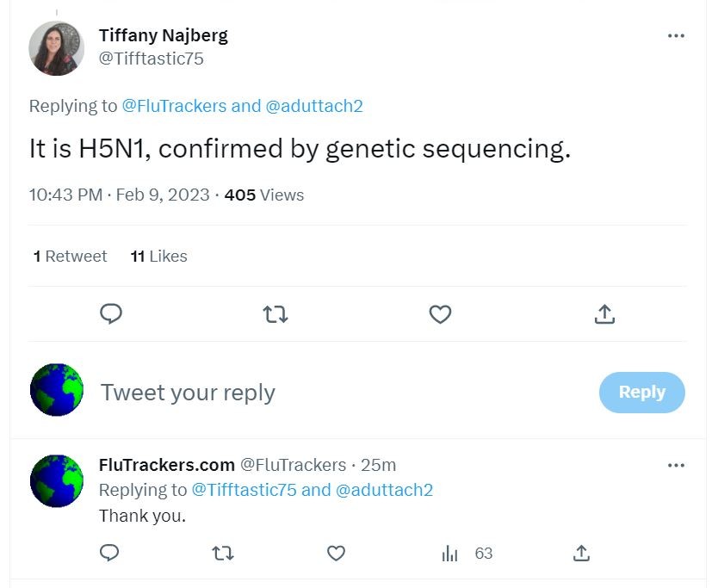Like the FluTrackers 'Thank you' reply

click(337, 553)
